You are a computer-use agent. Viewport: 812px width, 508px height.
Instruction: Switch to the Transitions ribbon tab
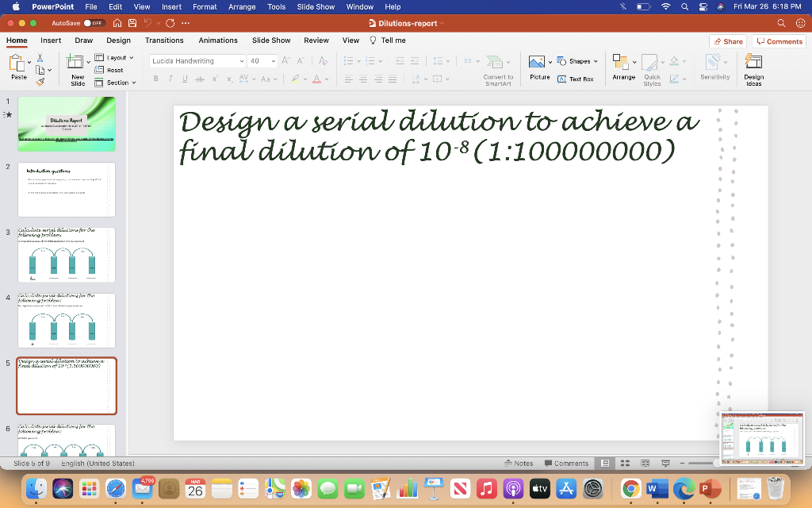(x=164, y=40)
